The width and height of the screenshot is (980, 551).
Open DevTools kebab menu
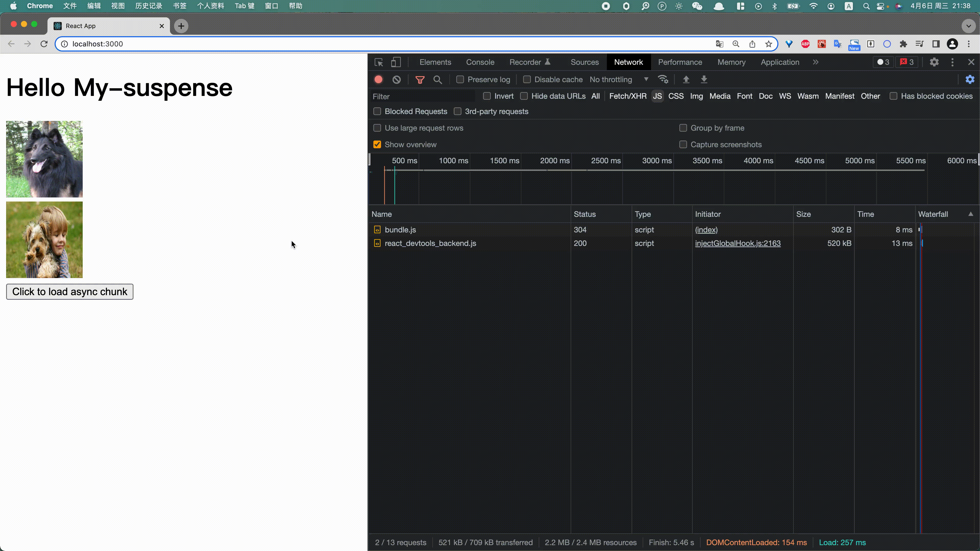coord(953,62)
